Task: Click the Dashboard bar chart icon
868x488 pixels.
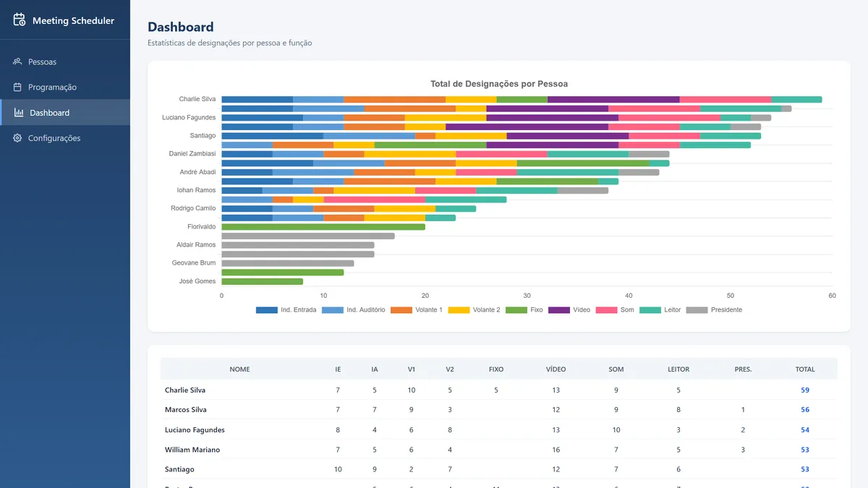Action: [19, 113]
